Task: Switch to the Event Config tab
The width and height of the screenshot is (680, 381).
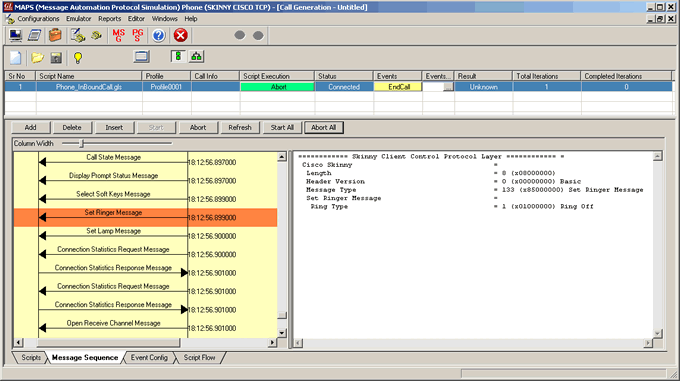Action: (149, 358)
